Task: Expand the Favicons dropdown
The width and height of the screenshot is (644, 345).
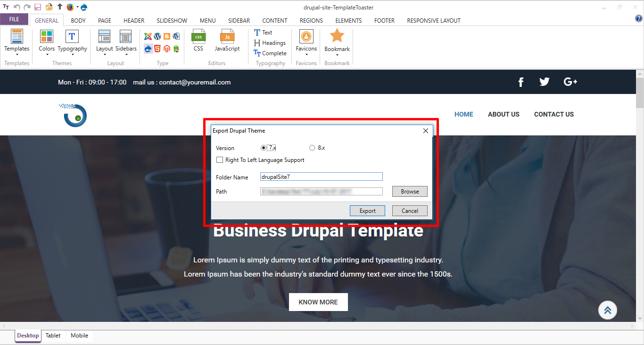Action: point(306,43)
